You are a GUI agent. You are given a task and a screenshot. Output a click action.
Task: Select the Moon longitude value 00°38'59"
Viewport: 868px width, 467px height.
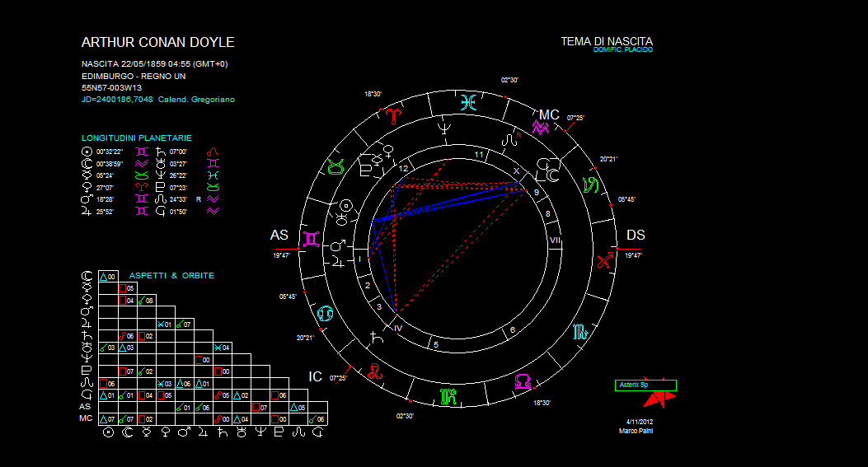pyautogui.click(x=110, y=164)
